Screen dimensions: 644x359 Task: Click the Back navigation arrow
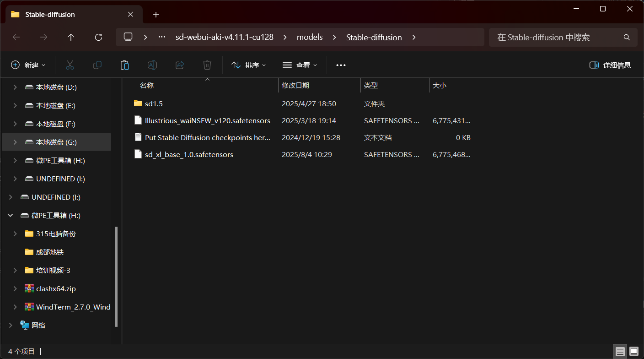(x=16, y=38)
